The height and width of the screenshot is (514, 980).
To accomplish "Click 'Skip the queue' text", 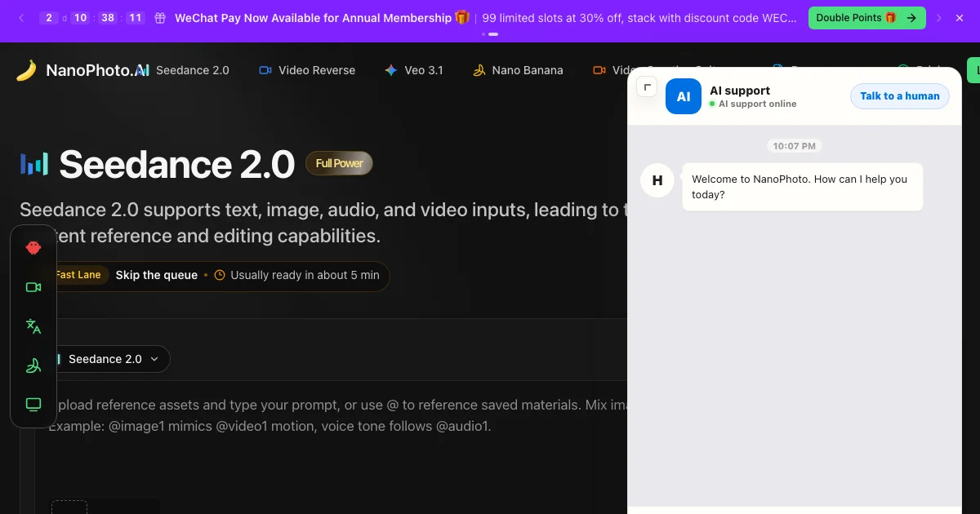I will click(x=157, y=275).
